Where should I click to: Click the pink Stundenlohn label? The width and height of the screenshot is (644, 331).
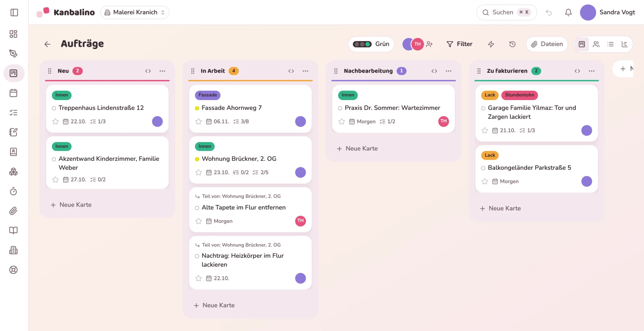point(519,95)
